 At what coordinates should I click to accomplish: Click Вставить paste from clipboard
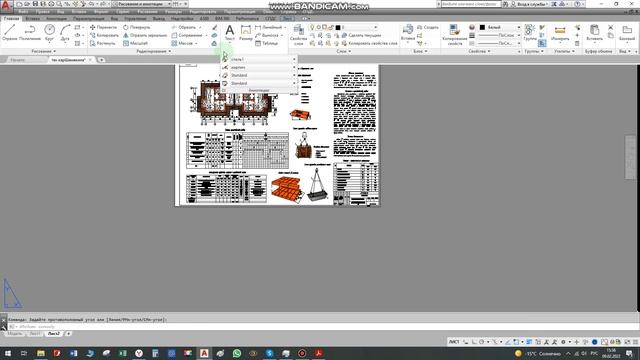(x=594, y=33)
